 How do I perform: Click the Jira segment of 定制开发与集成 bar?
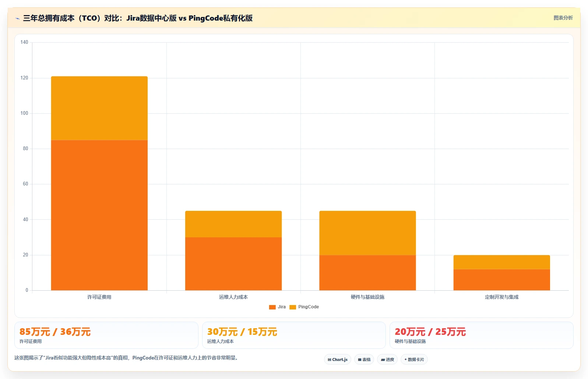point(501,280)
